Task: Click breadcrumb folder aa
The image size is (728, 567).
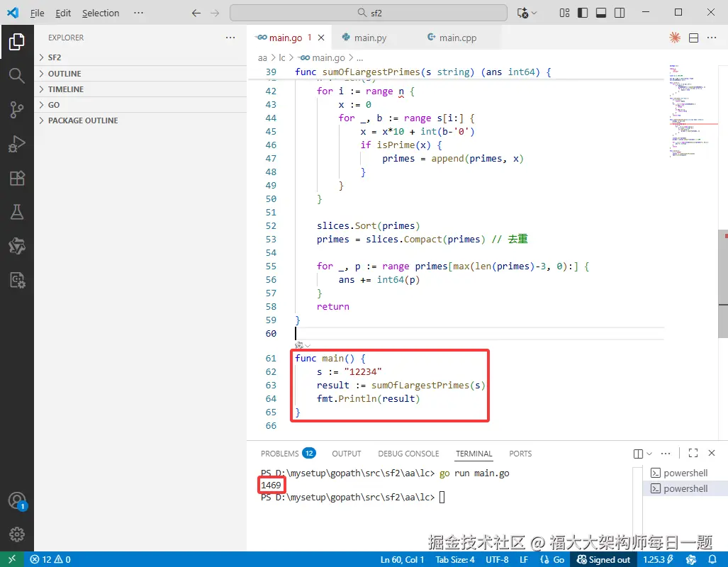Action: point(262,57)
